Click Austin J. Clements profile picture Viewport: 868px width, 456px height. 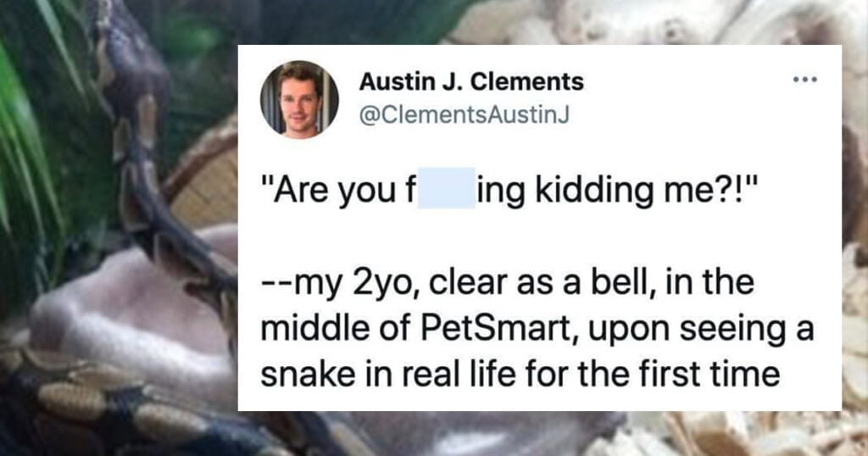(x=299, y=100)
